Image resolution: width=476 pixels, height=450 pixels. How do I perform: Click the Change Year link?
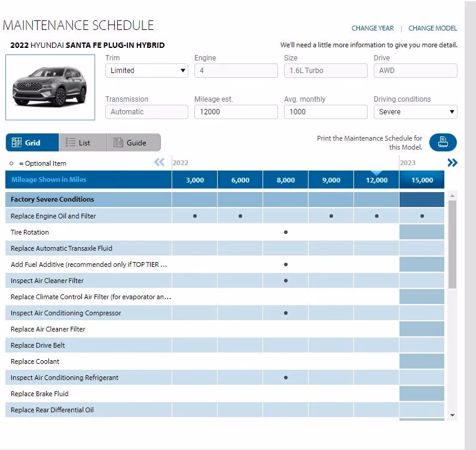tap(373, 28)
